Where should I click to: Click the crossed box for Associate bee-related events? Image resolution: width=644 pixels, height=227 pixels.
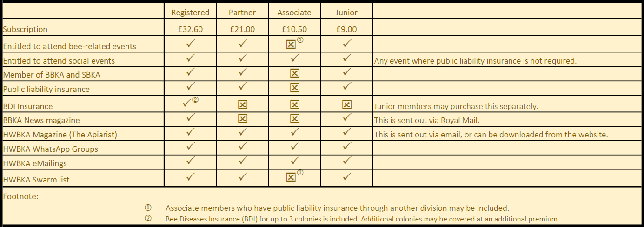291,45
